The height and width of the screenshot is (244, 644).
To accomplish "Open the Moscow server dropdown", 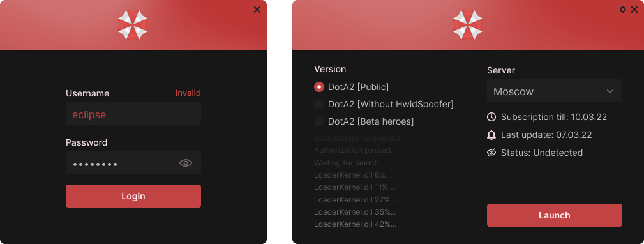I will pos(555,91).
